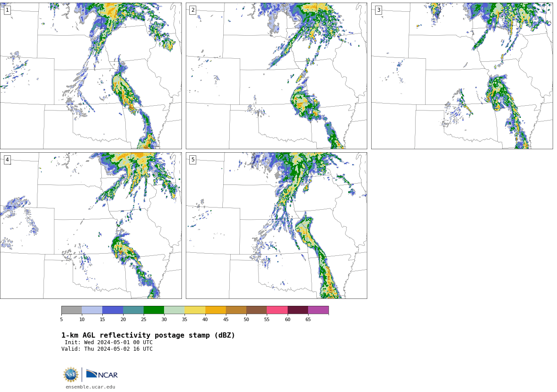This screenshot has height=392, width=557.
Task: Click the number label '4' on fourth panel
Action: 7,160
